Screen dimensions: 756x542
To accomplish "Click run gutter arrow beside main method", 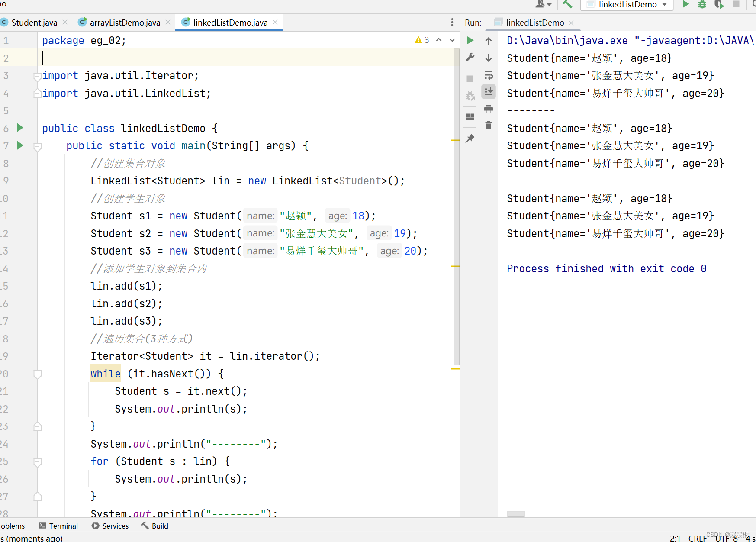I will pos(19,145).
